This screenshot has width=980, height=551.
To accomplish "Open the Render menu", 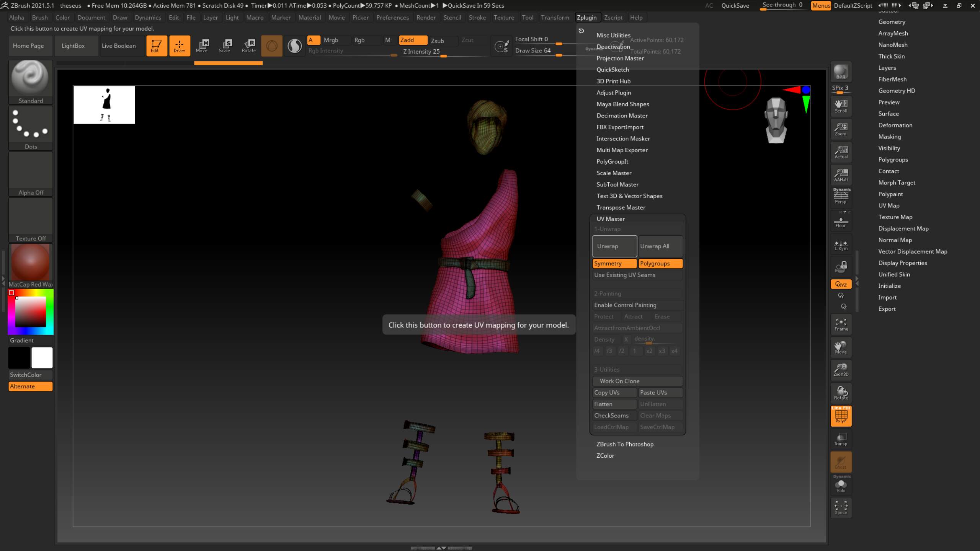I will (x=426, y=18).
